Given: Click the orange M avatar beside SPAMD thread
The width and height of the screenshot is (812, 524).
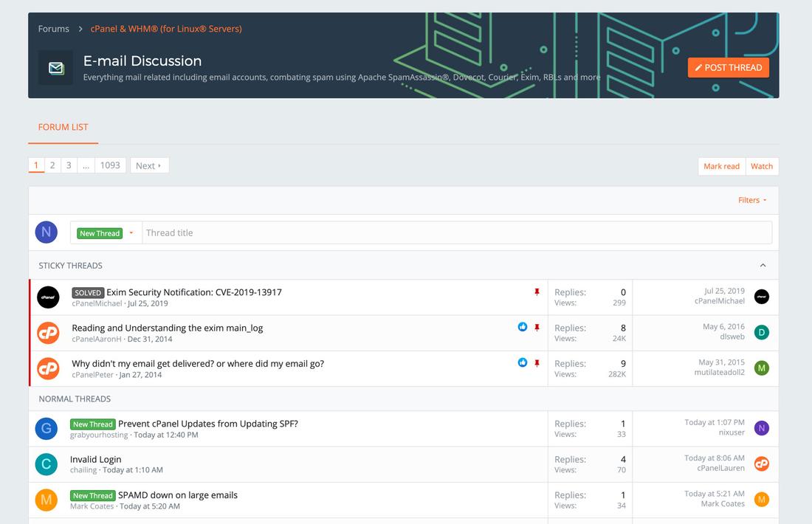Looking at the screenshot, I should click(47, 500).
